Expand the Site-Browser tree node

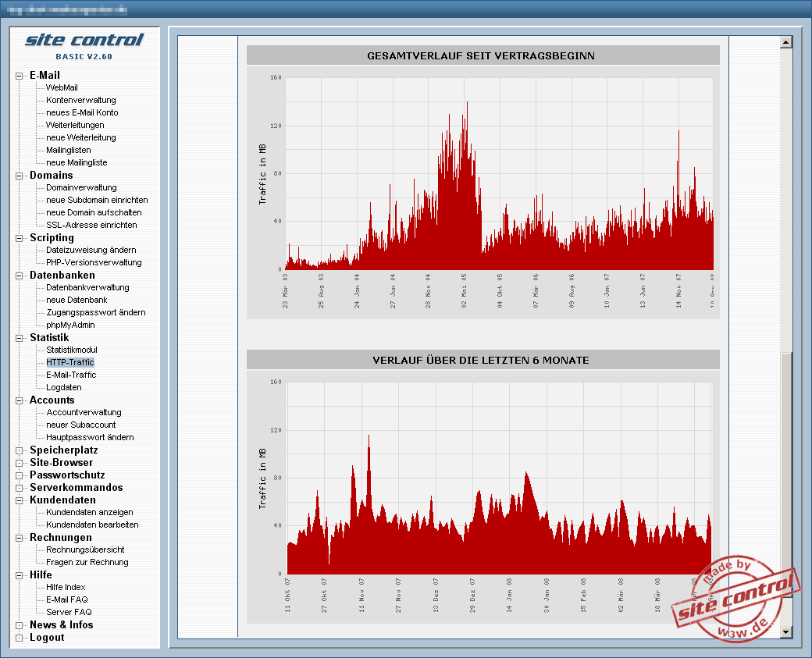coord(20,464)
